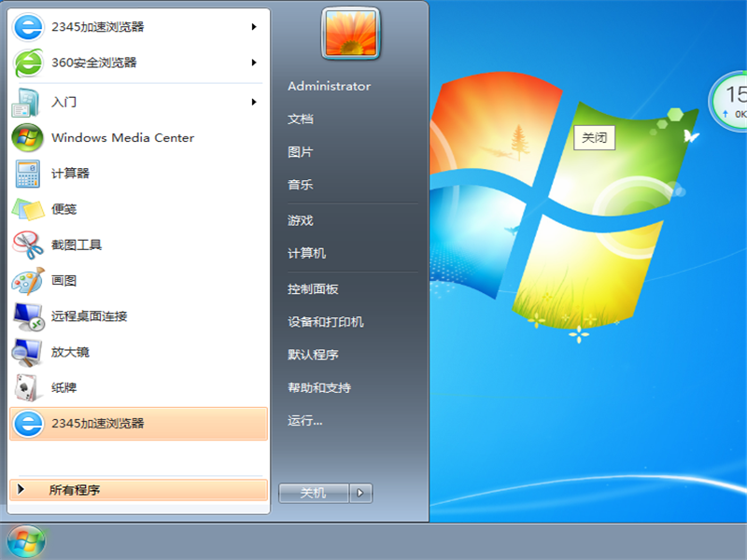The height and width of the screenshot is (560, 747).
Task: Click the 纸牌 solitaire cards icon
Action: coord(26,387)
